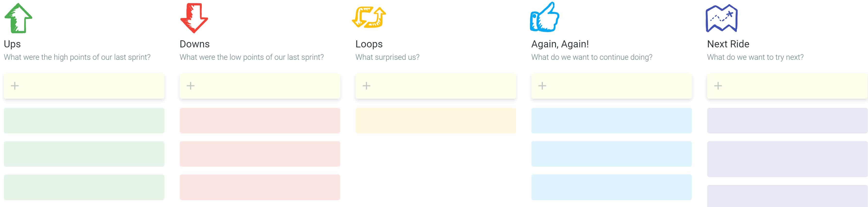
Task: Open the first blue Again, Again! card
Action: coord(612,121)
